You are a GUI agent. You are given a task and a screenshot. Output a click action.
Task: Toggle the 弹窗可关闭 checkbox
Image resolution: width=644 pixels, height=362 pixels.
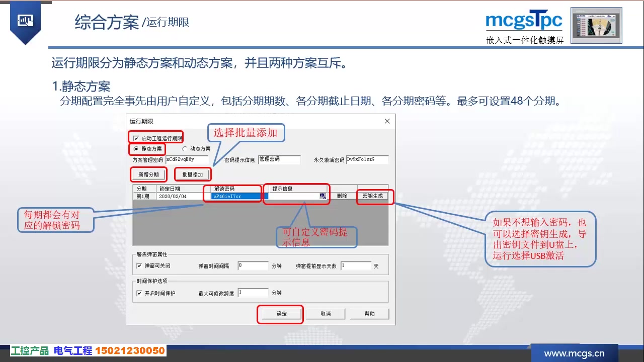pos(140,265)
